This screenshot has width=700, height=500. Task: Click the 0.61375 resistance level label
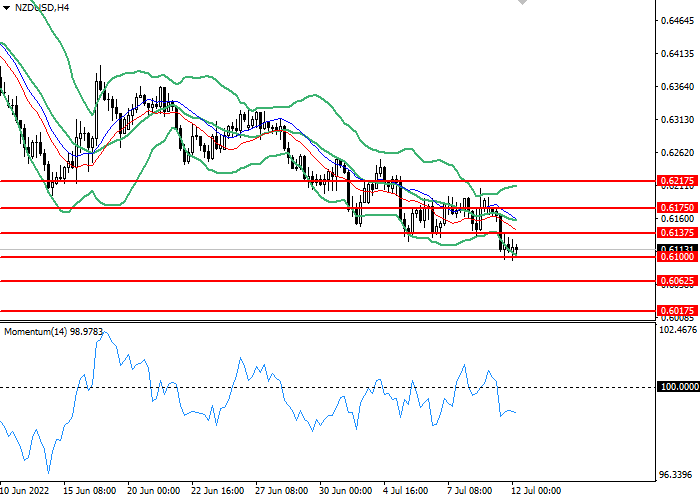click(677, 232)
